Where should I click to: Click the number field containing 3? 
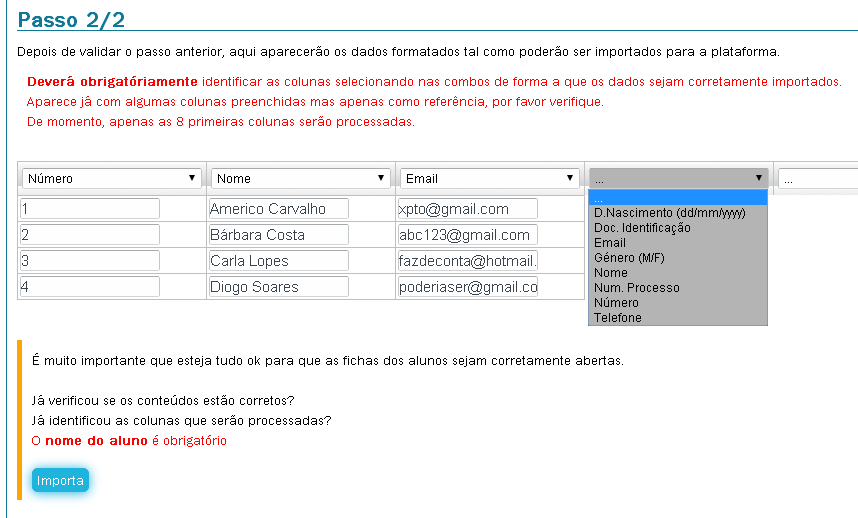[90, 261]
